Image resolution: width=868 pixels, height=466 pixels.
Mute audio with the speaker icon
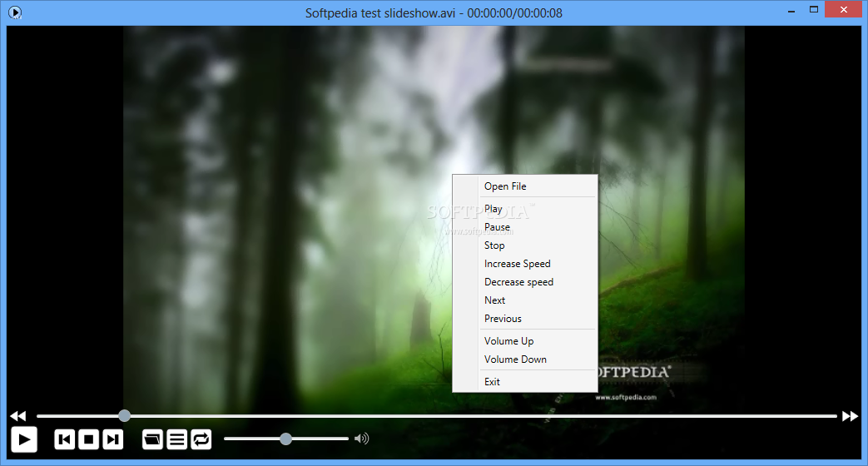coord(361,439)
